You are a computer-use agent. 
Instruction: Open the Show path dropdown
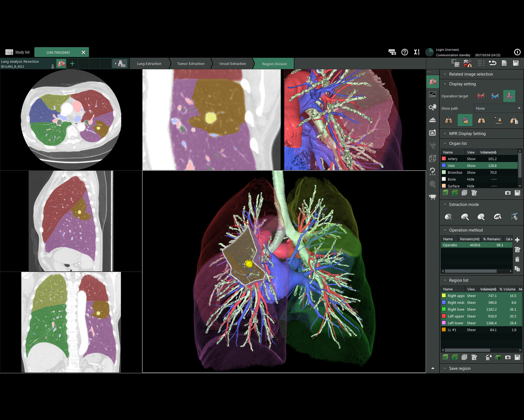click(x=497, y=109)
